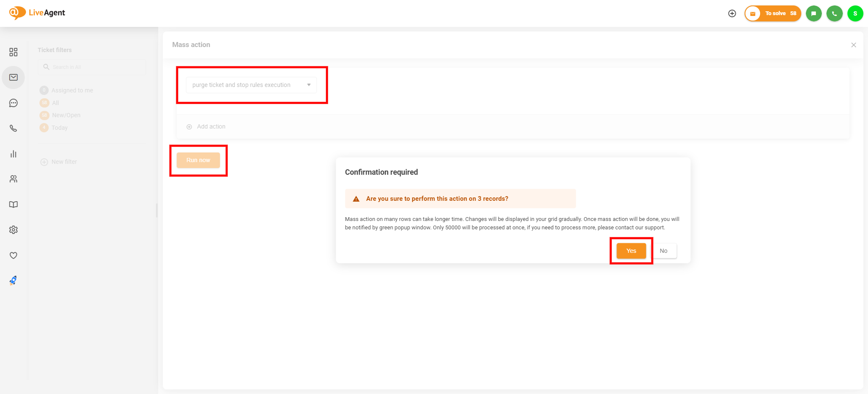Open the Reports bar chart icon

click(13, 154)
